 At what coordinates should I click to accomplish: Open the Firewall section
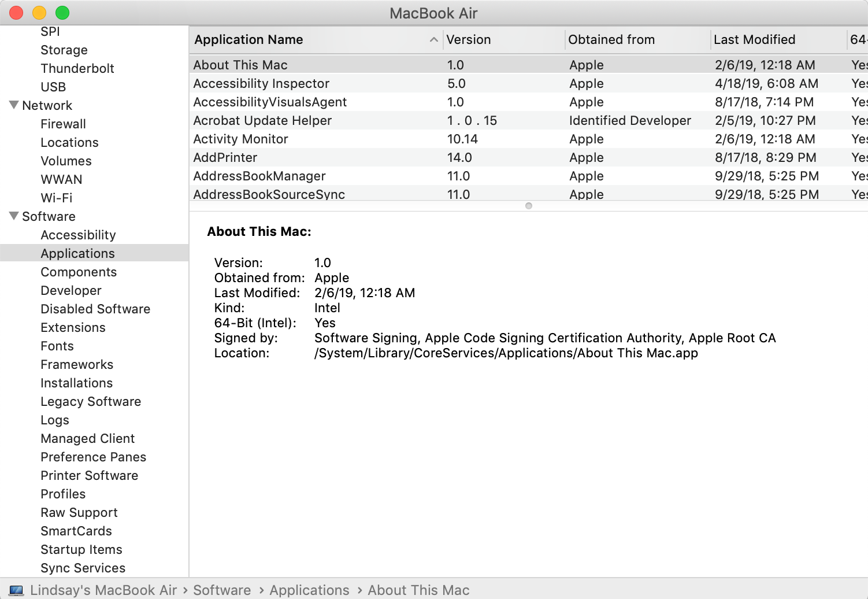pos(63,124)
